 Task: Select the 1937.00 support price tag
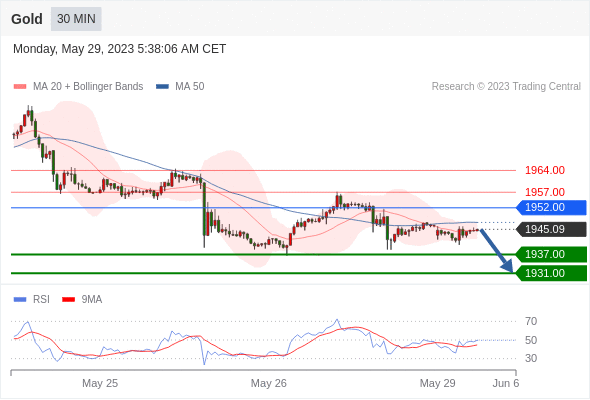pos(551,254)
